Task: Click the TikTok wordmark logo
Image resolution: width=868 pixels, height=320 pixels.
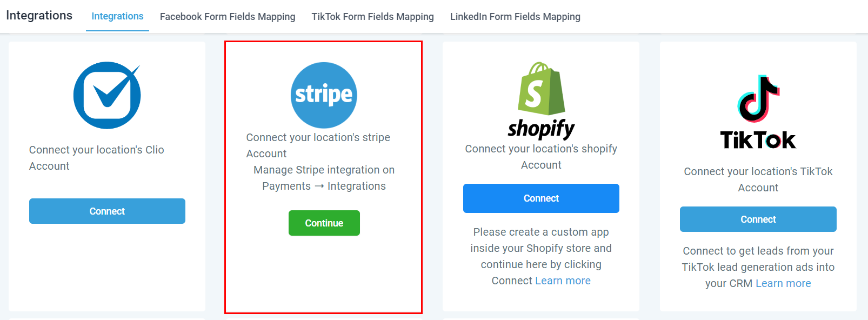Action: pos(758,140)
